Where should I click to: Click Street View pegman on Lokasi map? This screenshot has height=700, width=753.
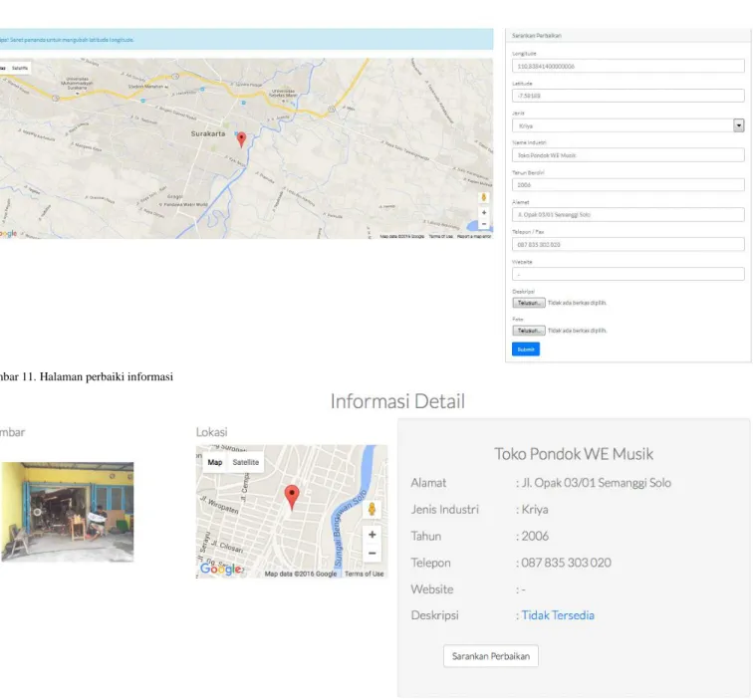coord(372,510)
